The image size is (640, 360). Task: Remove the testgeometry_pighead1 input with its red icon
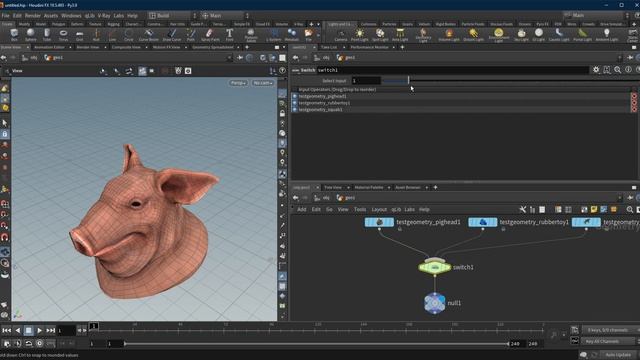(x=634, y=96)
